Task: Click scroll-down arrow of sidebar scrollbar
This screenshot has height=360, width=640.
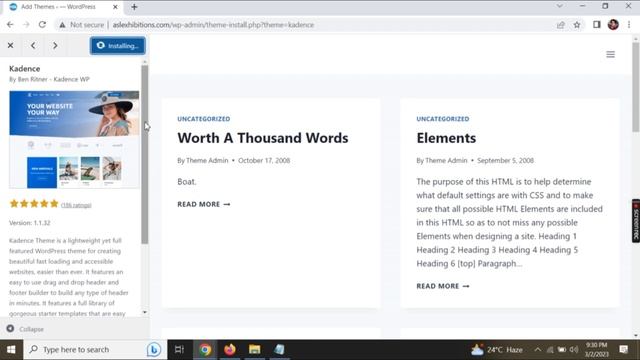Action: [x=144, y=312]
